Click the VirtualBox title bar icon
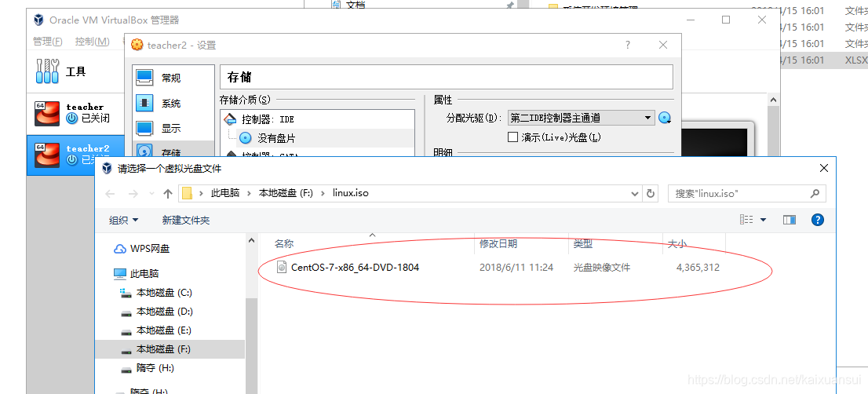The image size is (868, 394). tap(38, 20)
